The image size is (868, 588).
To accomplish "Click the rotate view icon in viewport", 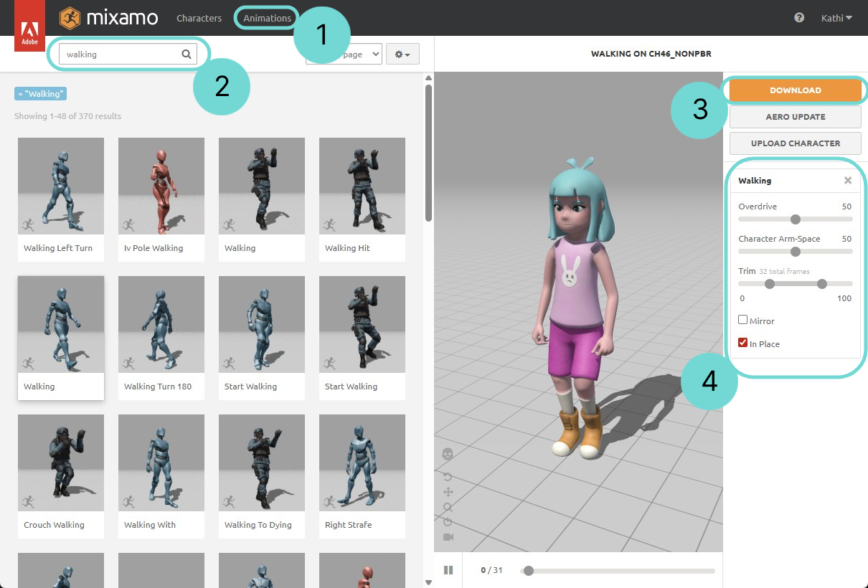I will (x=448, y=477).
